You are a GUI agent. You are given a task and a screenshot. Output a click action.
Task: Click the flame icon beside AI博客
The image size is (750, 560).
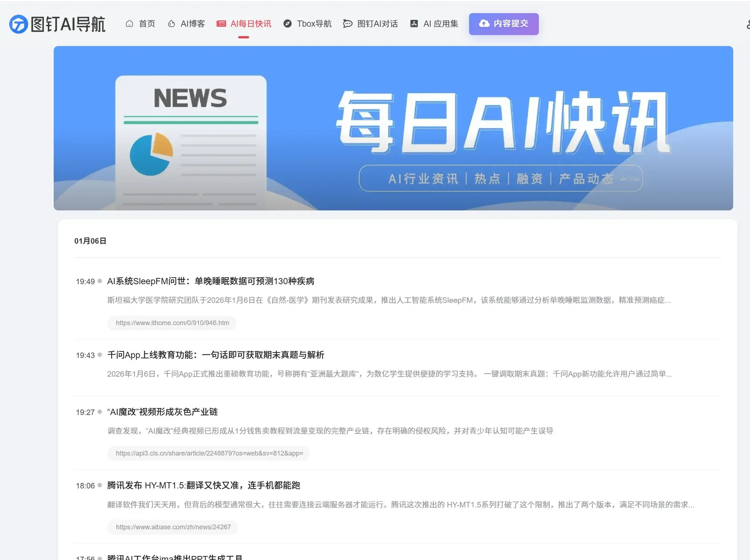pyautogui.click(x=171, y=24)
